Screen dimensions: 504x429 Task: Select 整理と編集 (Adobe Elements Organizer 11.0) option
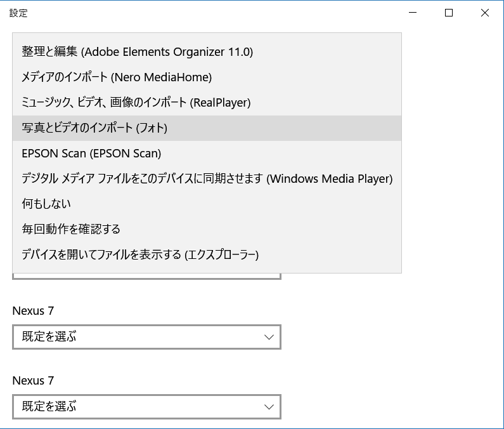pos(207,52)
